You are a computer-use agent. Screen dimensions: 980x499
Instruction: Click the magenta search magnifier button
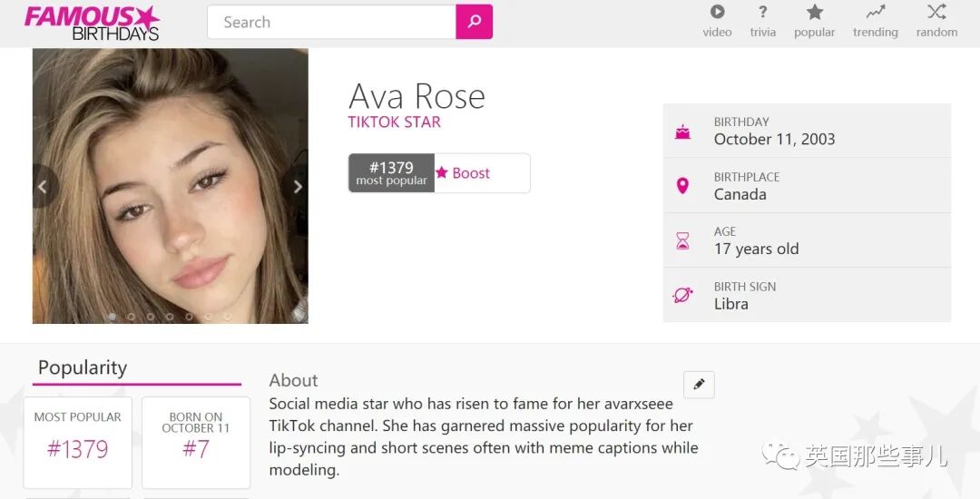coord(475,22)
